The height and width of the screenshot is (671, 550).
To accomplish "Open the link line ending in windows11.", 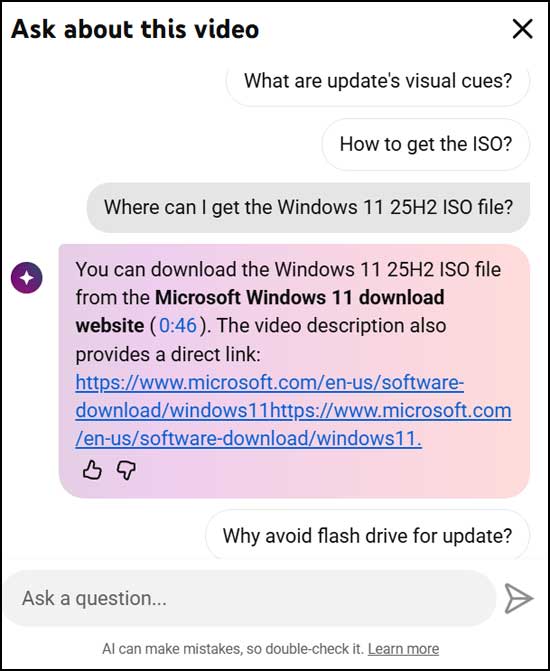I will tap(249, 439).
